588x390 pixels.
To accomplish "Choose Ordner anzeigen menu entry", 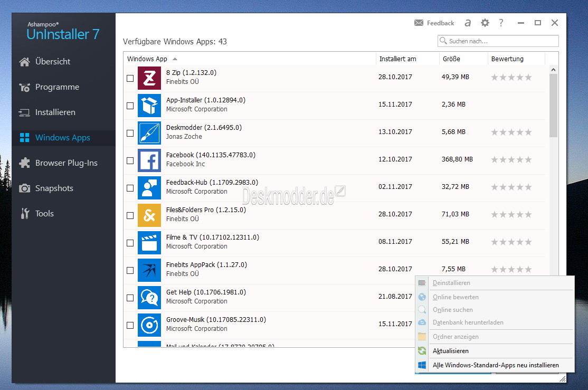I will 495,337.
